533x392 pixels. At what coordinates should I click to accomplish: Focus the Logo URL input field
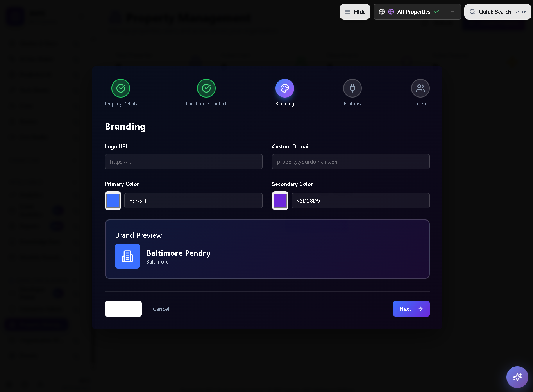point(184,162)
